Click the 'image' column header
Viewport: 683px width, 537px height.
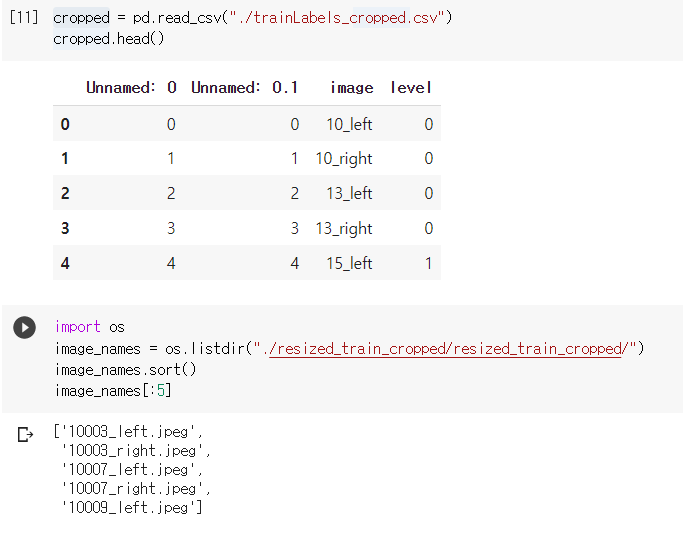pyautogui.click(x=352, y=88)
